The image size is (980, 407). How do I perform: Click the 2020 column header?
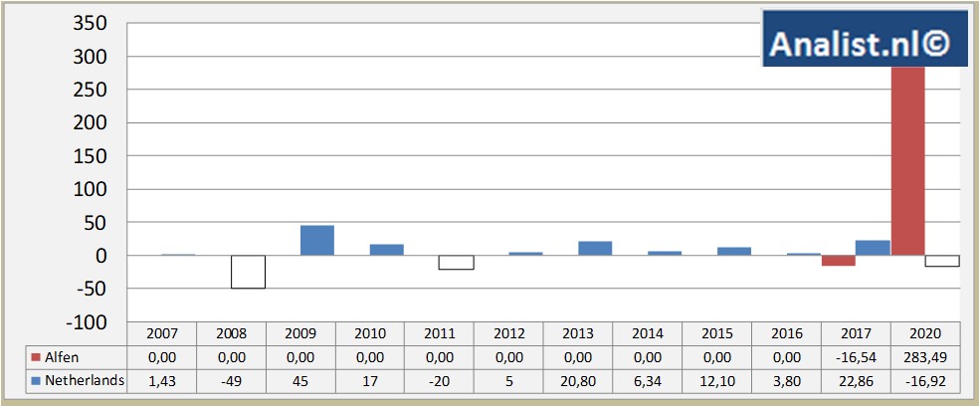[x=925, y=332]
